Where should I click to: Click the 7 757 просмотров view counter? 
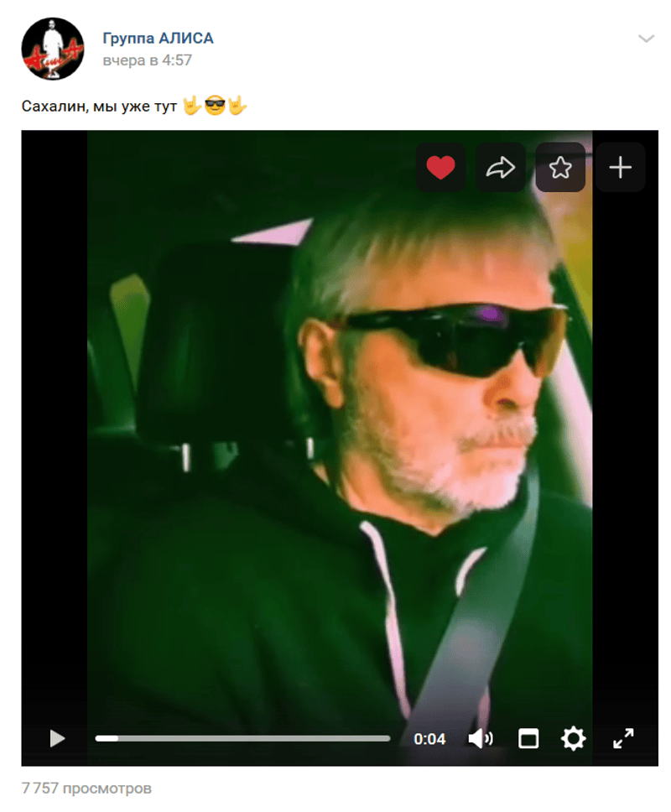coord(86,789)
